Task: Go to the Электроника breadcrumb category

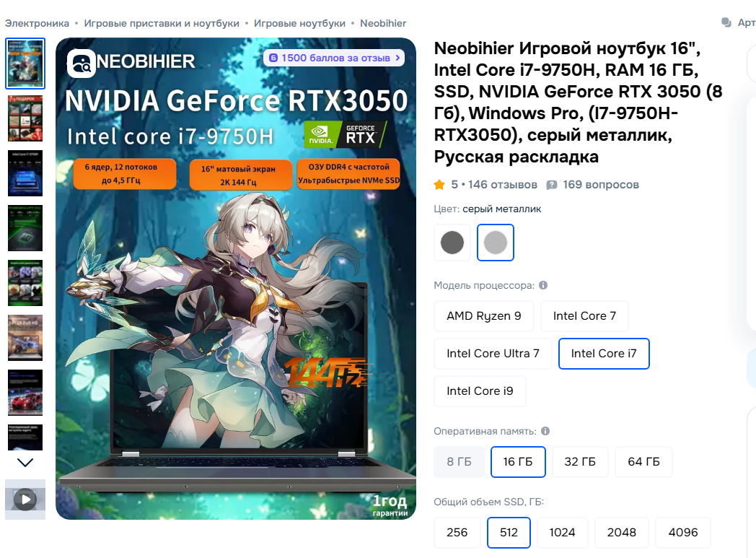Action: click(37, 23)
